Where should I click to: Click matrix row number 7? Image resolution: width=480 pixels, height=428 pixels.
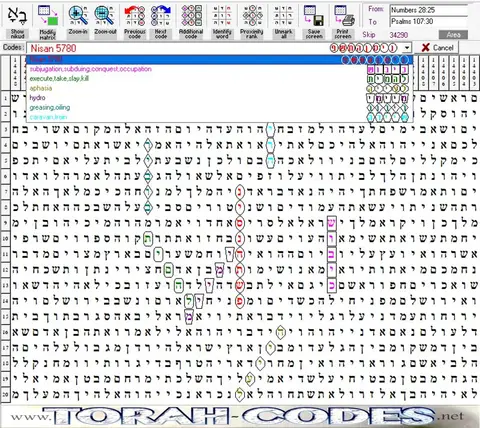click(x=5, y=192)
